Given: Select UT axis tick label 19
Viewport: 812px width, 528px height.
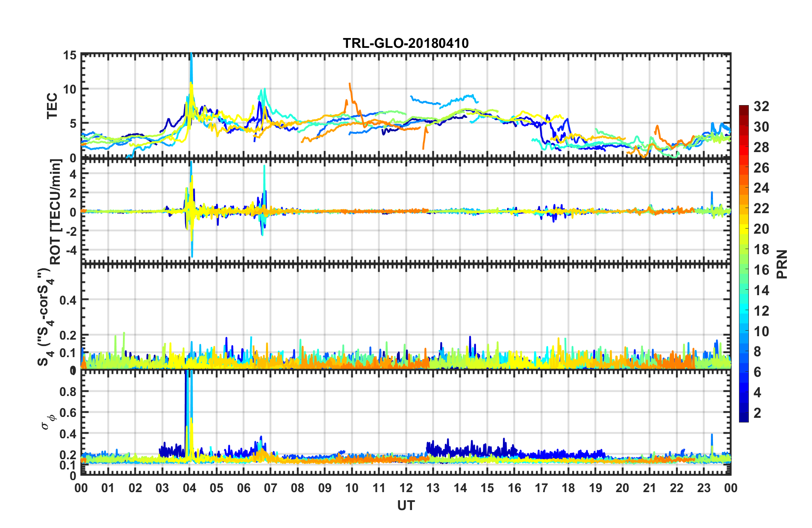Looking at the screenshot, I should pos(596,488).
